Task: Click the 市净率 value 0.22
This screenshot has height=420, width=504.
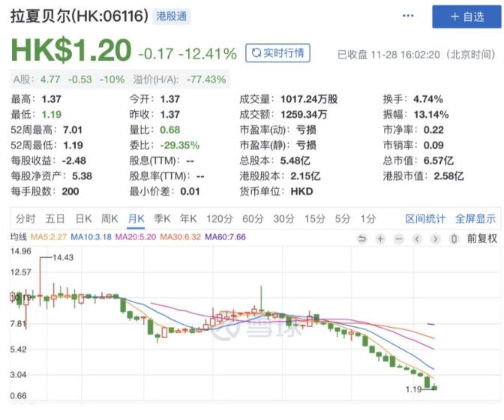Action: tap(433, 130)
